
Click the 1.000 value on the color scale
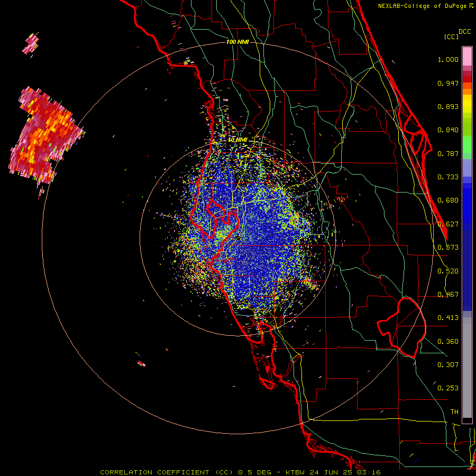click(x=448, y=59)
